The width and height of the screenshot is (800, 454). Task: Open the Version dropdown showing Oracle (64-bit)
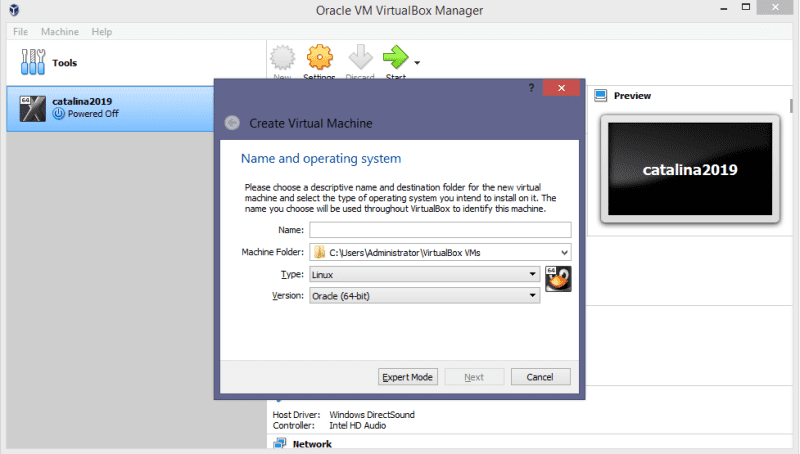(424, 295)
